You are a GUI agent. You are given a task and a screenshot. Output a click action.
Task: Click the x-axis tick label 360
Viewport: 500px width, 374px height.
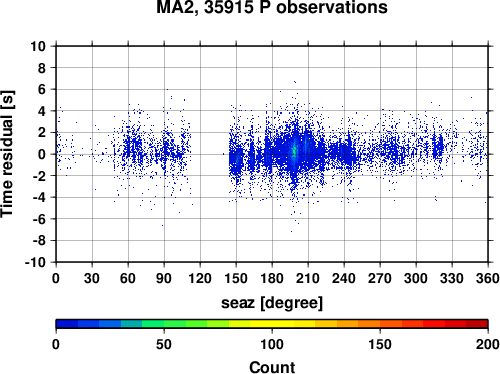click(x=488, y=278)
